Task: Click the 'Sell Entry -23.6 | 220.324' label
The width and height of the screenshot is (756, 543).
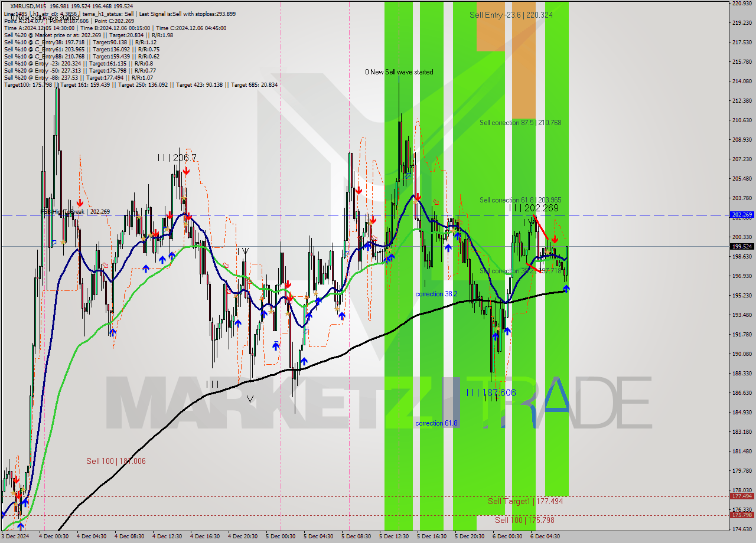Action: coord(511,15)
